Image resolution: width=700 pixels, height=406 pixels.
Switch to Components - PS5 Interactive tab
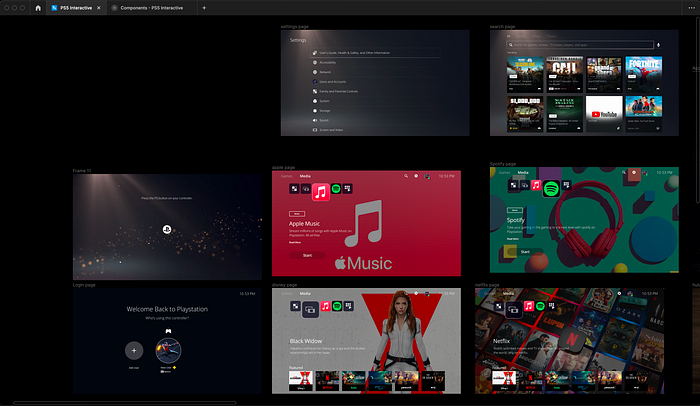[x=152, y=8]
